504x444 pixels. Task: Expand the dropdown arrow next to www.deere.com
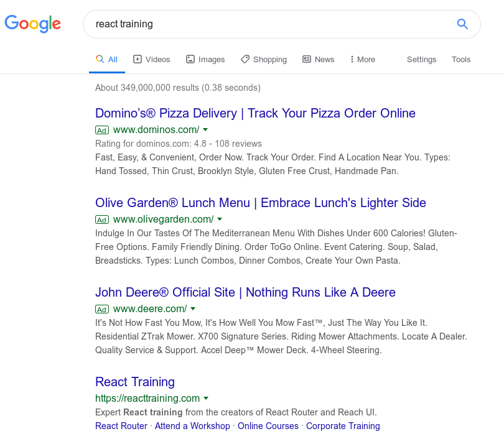point(193,309)
